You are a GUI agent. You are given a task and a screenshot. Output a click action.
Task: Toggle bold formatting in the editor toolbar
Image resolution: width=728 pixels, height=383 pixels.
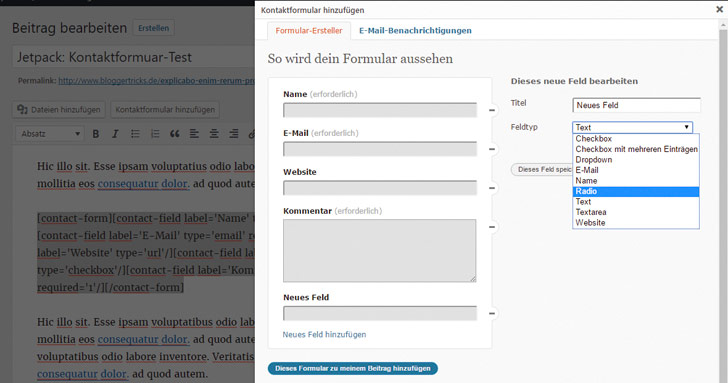[96, 134]
